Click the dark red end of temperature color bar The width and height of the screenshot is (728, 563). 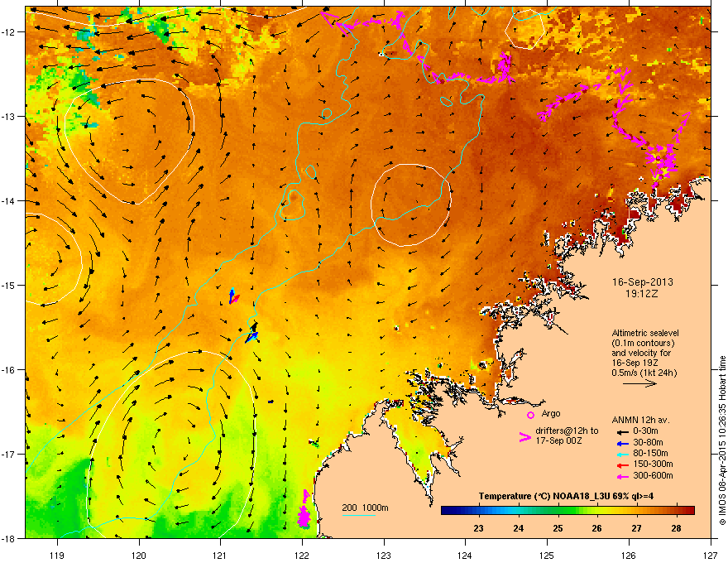click(x=689, y=511)
